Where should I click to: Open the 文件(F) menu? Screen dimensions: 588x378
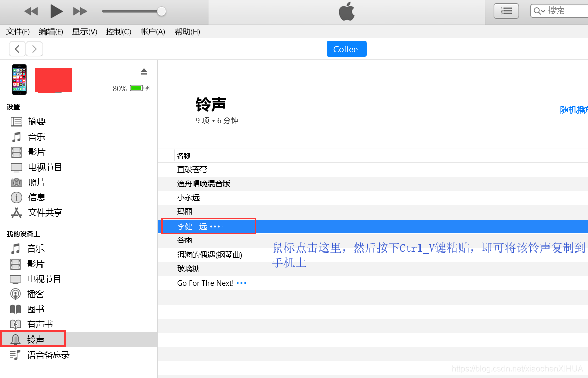click(x=18, y=32)
